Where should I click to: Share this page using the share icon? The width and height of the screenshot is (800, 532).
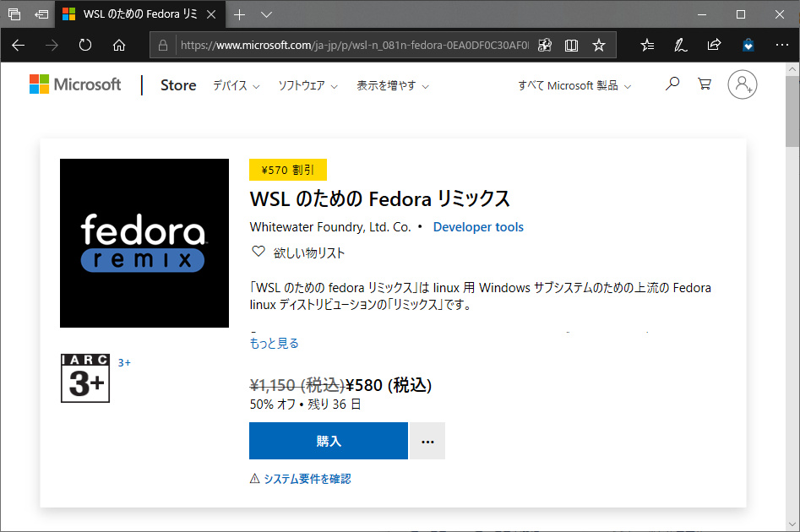[714, 45]
